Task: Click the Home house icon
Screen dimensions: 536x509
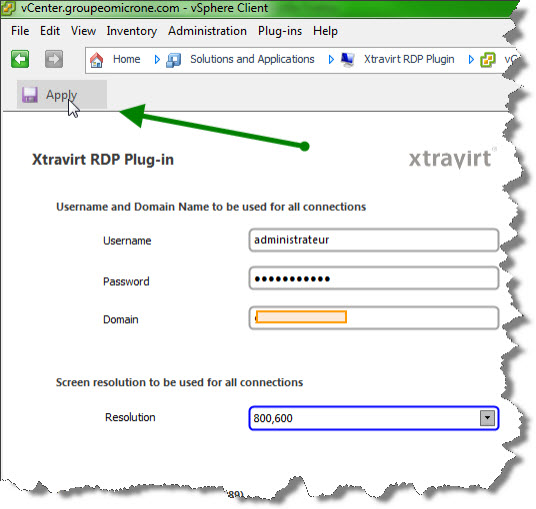Action: pos(96,60)
